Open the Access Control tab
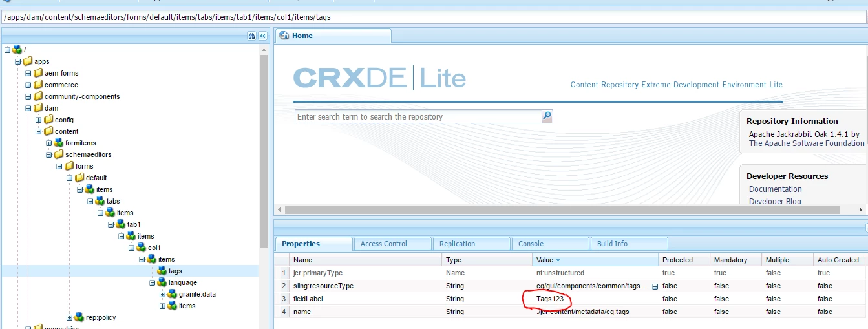The height and width of the screenshot is (329, 868). (392, 244)
